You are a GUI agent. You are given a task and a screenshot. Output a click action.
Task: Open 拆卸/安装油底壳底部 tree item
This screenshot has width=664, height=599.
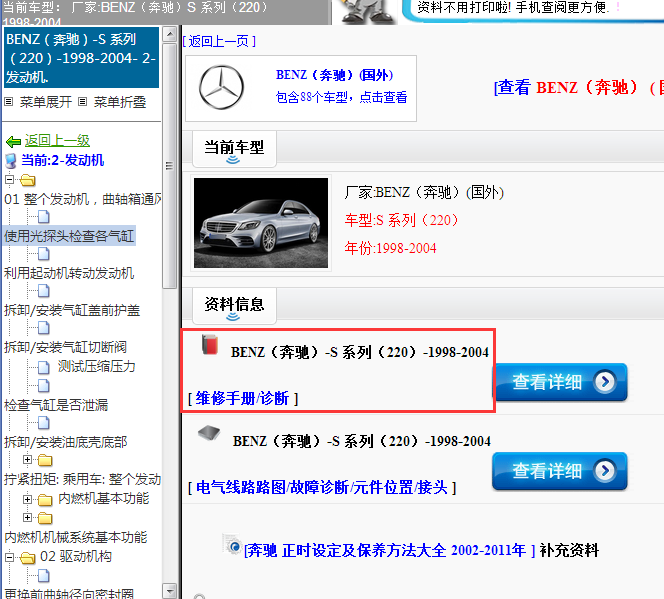(x=66, y=442)
